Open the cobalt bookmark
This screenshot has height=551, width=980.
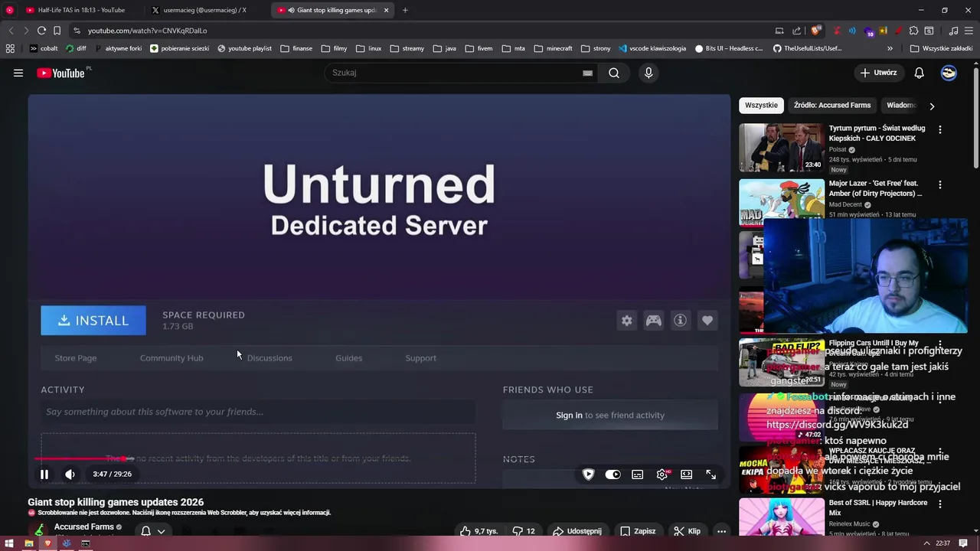click(x=44, y=48)
